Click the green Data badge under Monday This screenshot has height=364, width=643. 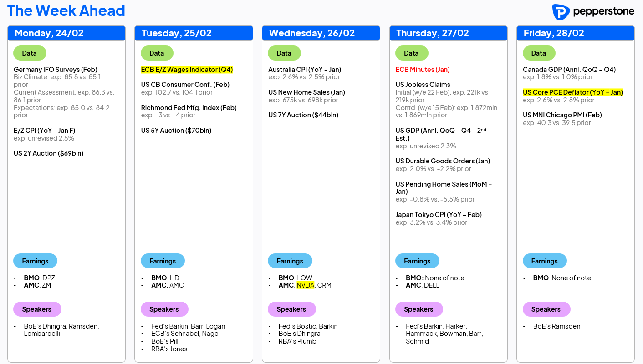30,53
